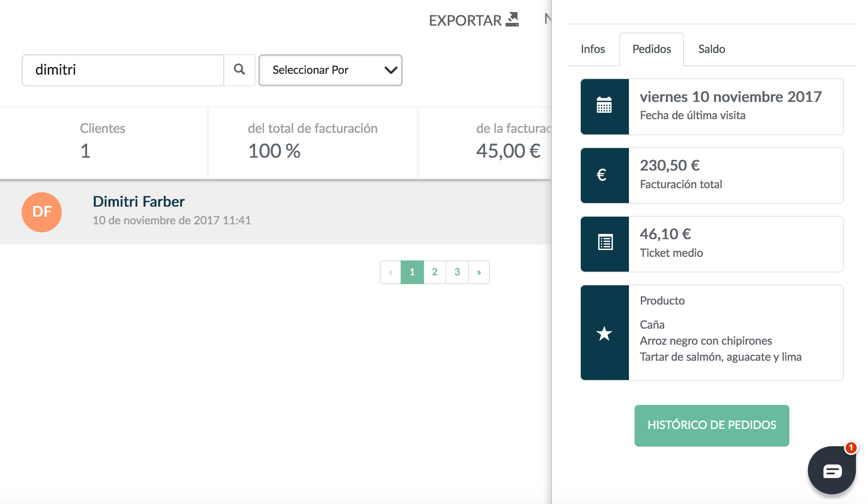Click the search magnifier icon
The height and width of the screenshot is (504, 868).
click(x=239, y=69)
